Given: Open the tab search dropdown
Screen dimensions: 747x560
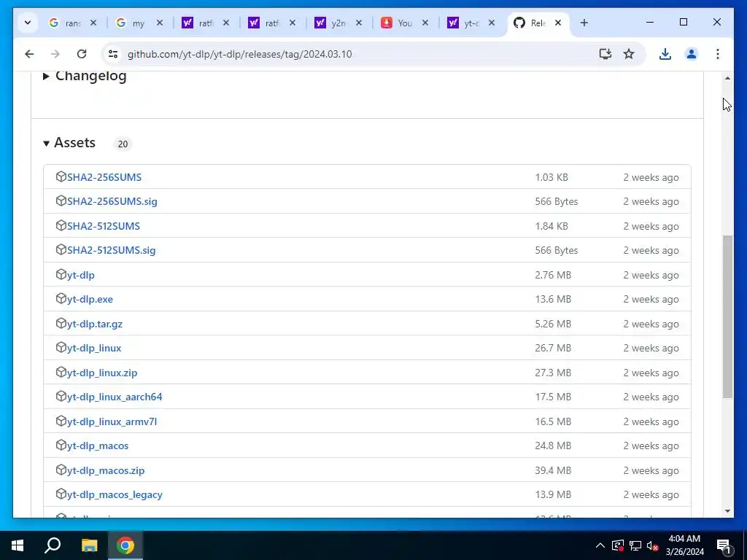Looking at the screenshot, I should click(28, 23).
